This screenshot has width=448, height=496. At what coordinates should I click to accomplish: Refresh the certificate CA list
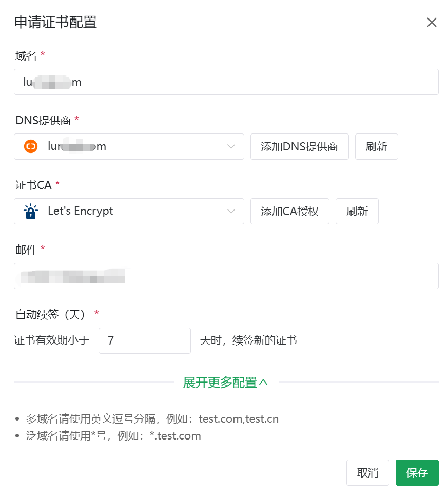click(x=357, y=212)
